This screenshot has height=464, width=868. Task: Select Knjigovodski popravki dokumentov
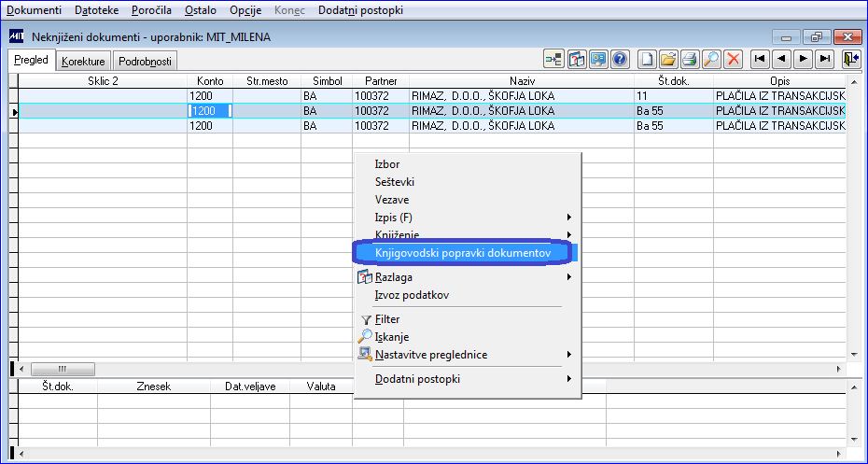click(466, 252)
